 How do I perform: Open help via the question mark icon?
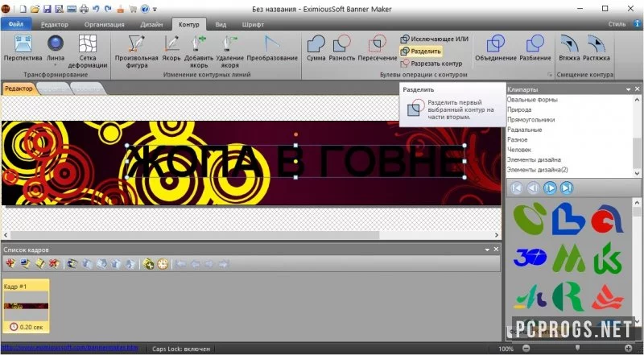(145, 9)
